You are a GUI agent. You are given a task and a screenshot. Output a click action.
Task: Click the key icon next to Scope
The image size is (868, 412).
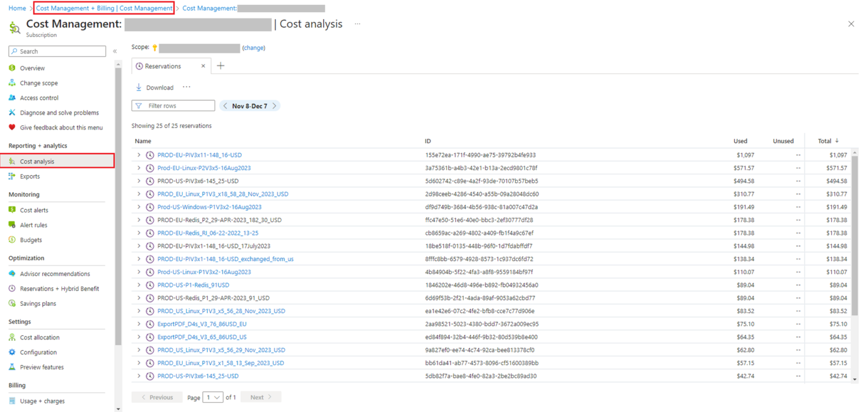154,47
